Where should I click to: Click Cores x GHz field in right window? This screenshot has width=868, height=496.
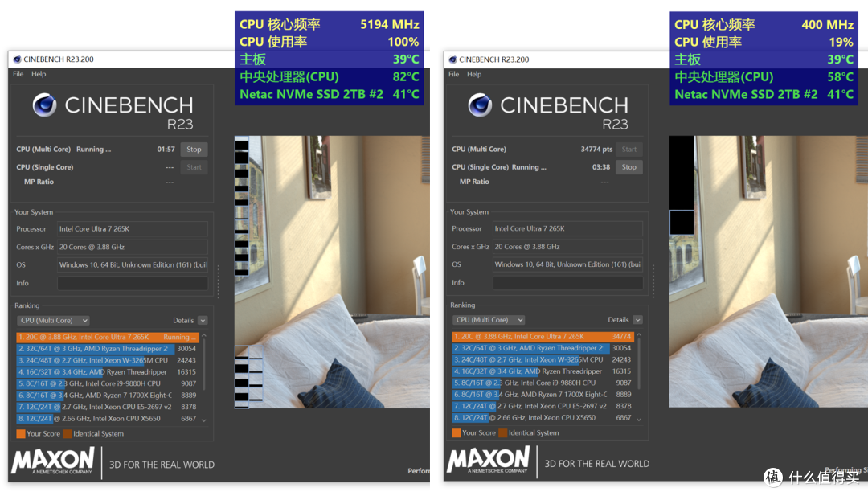568,247
